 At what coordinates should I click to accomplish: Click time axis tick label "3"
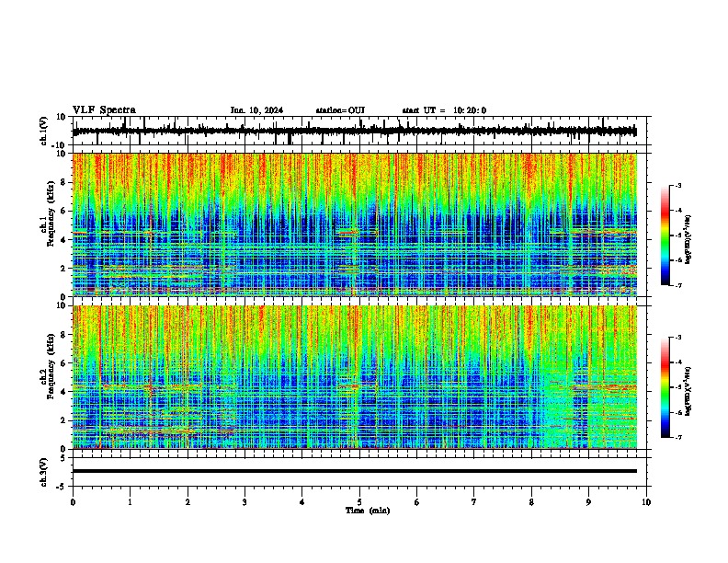(245, 502)
